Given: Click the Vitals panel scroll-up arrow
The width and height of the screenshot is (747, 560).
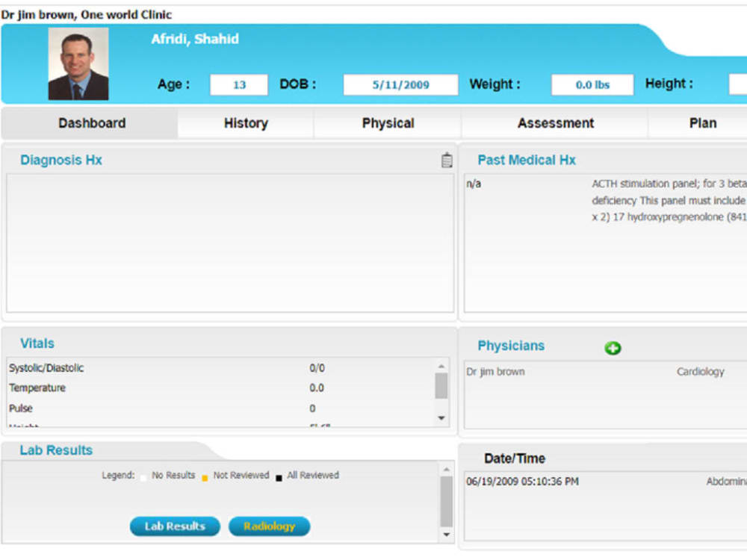Looking at the screenshot, I should point(440,365).
